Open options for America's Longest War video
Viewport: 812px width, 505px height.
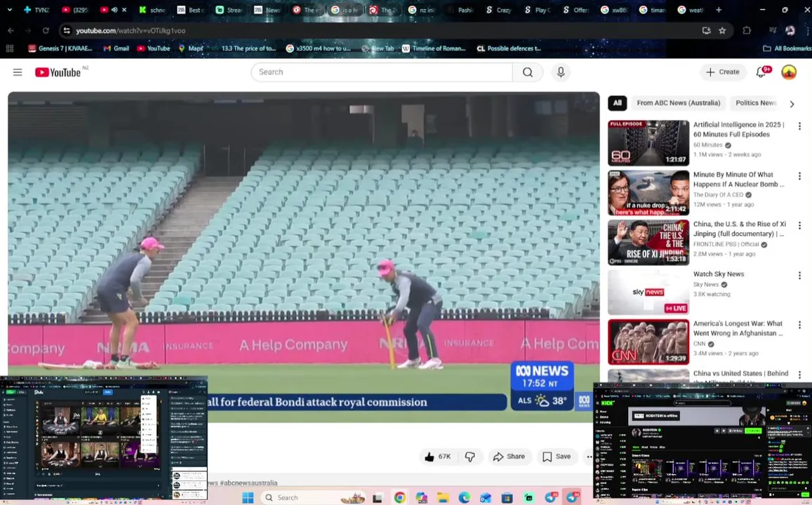[799, 325]
